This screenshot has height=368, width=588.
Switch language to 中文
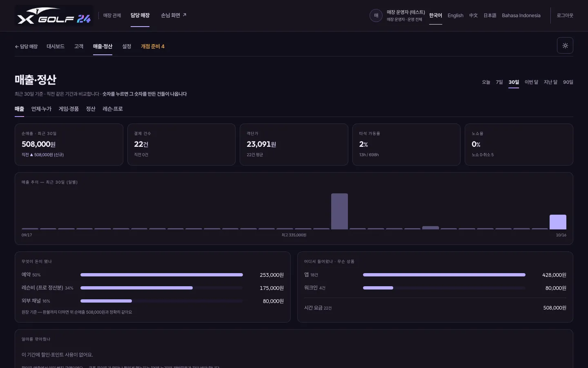pos(473,16)
